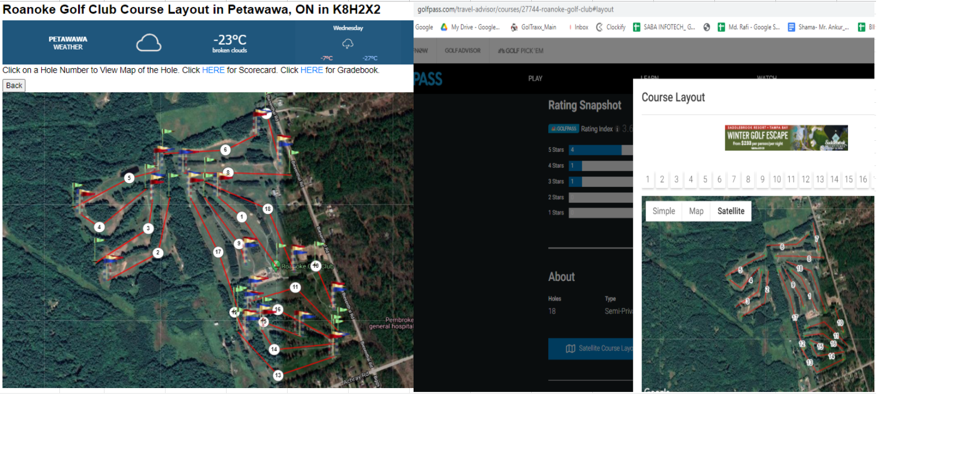
Task: Select hole 18 marker on left map
Action: (268, 209)
